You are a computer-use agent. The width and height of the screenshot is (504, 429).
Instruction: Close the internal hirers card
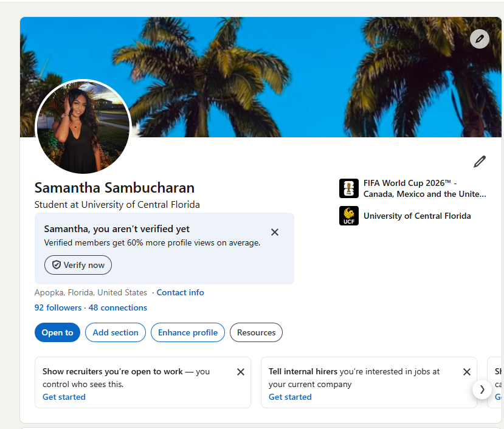pyautogui.click(x=467, y=372)
